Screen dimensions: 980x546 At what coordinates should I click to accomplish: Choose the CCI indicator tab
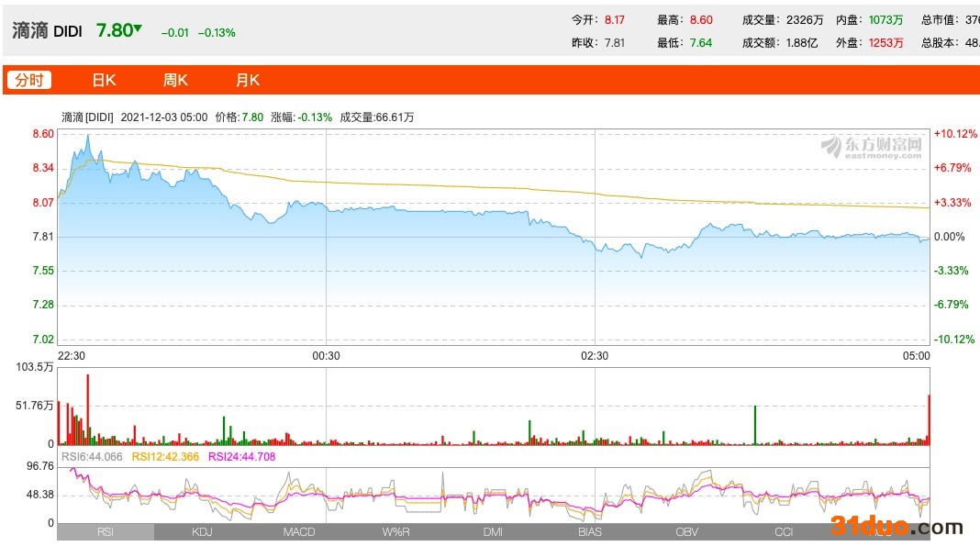tap(784, 532)
